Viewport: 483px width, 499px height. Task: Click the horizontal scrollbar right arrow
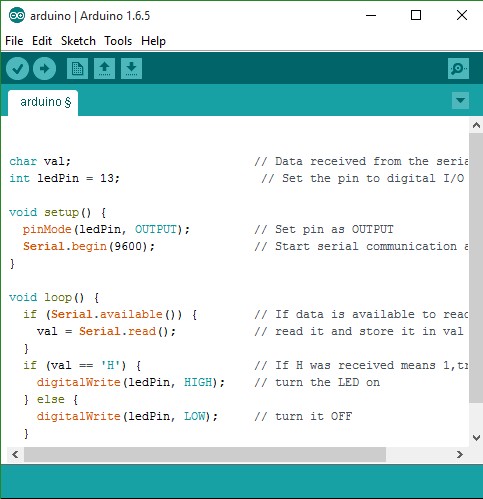(x=460, y=454)
